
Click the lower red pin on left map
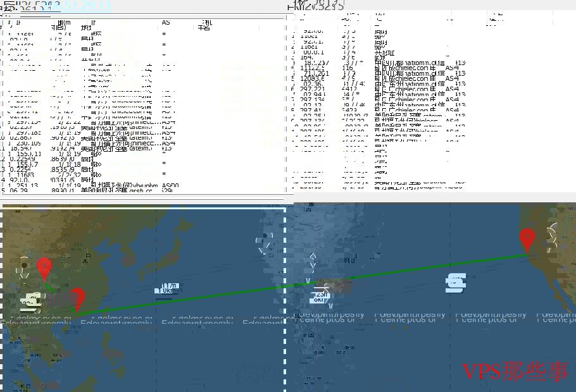77,298
